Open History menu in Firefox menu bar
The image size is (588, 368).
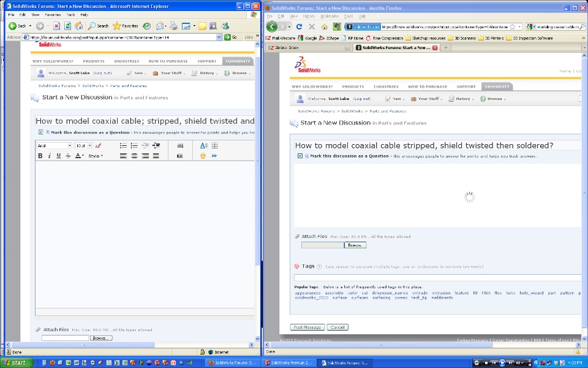point(309,16)
